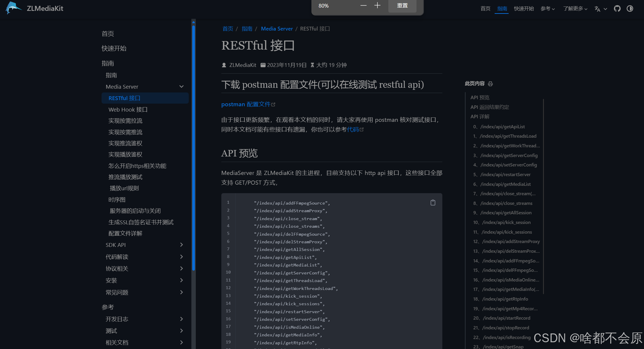Copy code block with clipboard icon
The image size is (644, 349).
click(x=433, y=203)
